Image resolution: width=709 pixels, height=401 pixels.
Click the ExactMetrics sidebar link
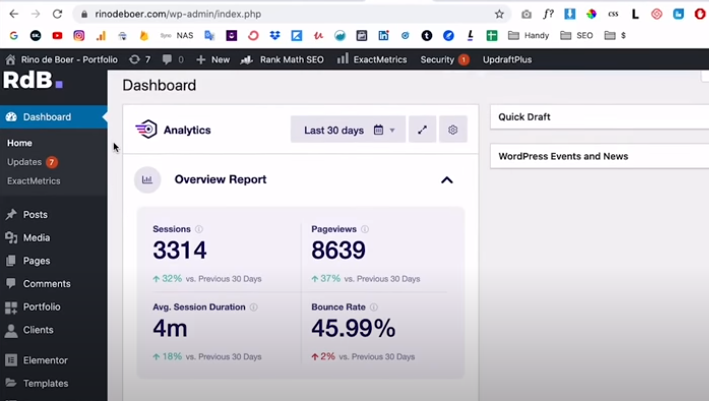pyautogui.click(x=33, y=181)
